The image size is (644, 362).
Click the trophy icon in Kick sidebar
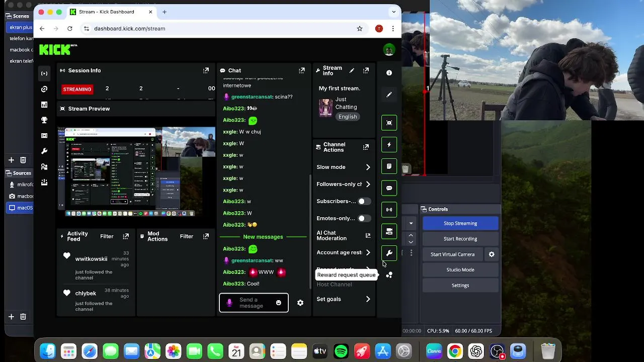point(44,120)
